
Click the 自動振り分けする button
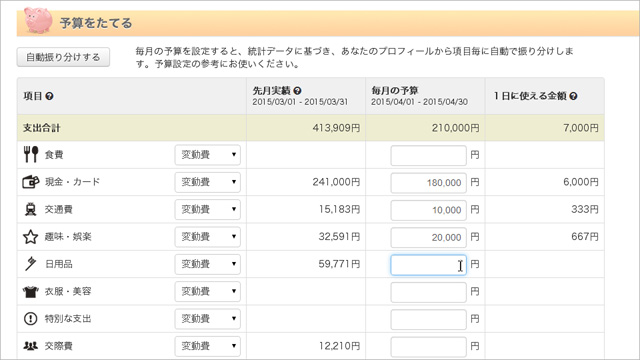(63, 57)
